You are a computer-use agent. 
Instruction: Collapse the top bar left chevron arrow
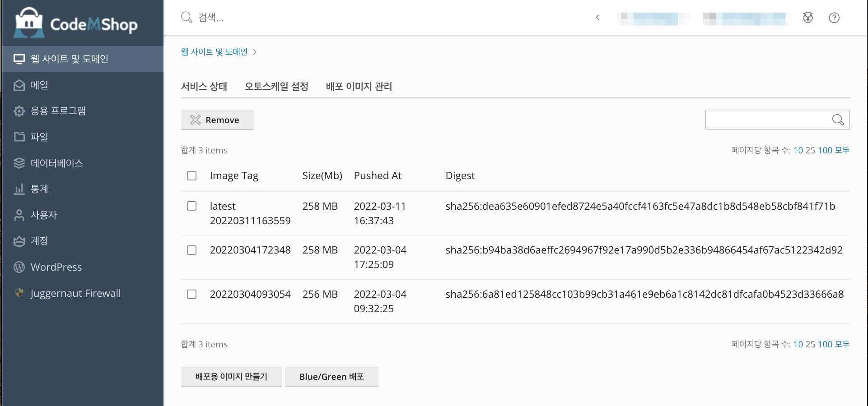597,18
